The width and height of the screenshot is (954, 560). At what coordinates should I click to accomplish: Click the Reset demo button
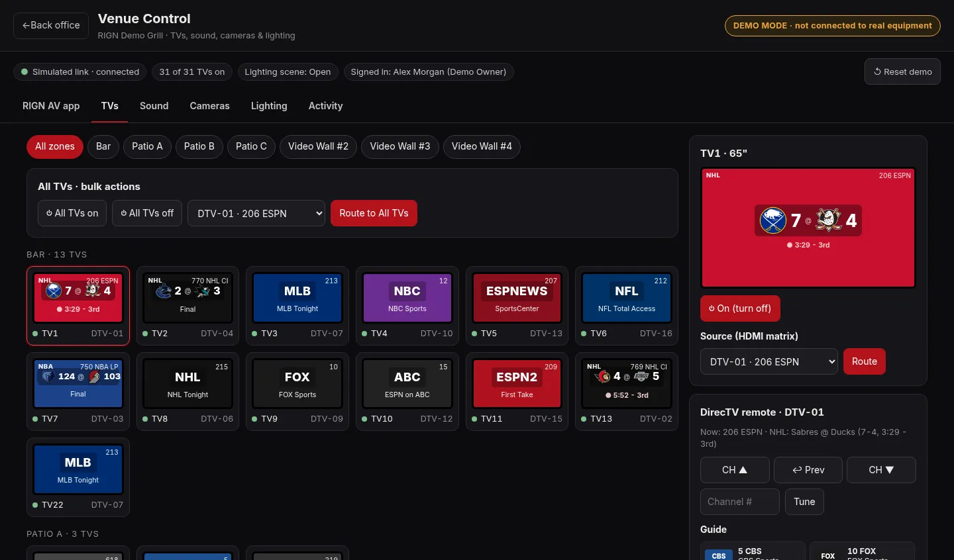pyautogui.click(x=902, y=71)
